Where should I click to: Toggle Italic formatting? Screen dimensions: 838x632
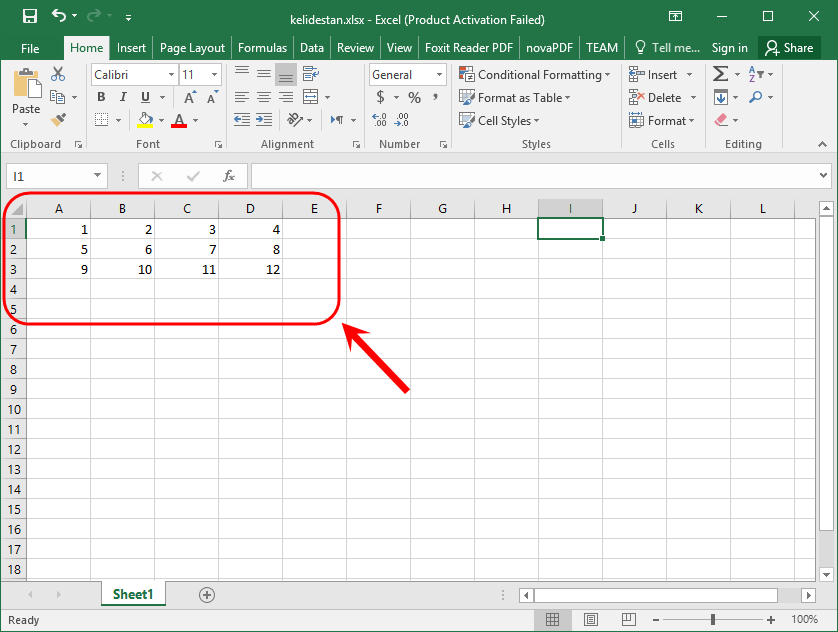coord(123,97)
